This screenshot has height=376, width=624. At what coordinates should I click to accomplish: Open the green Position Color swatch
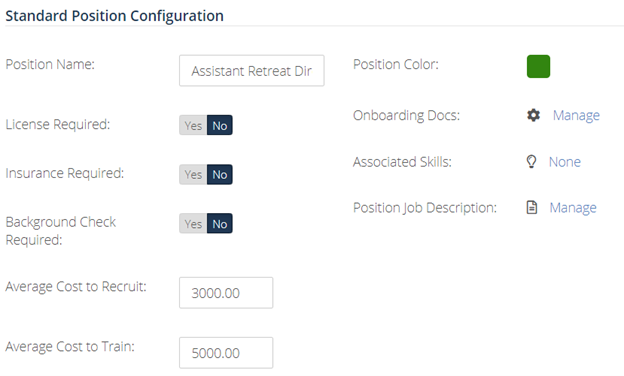click(x=538, y=66)
